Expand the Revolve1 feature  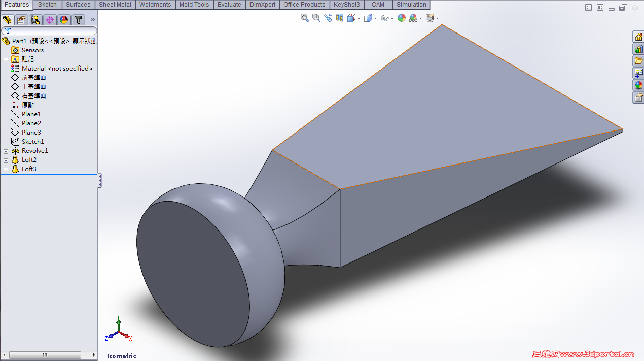[6, 151]
